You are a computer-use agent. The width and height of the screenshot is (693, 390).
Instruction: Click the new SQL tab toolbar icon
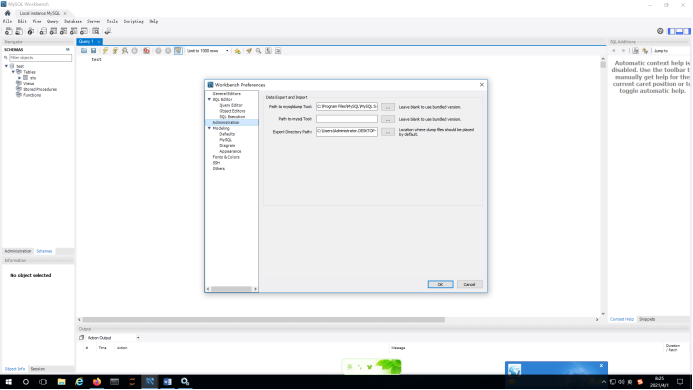[8, 31]
